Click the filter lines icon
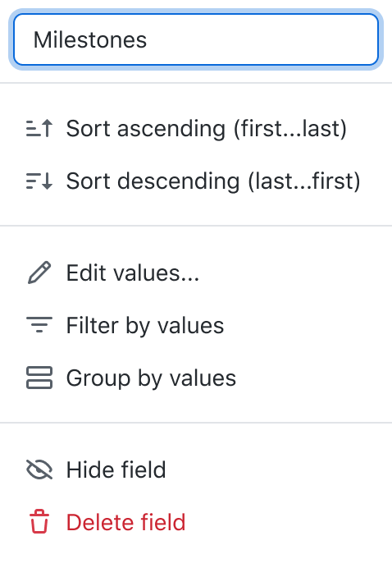Image resolution: width=392 pixels, height=568 pixels. [39, 325]
